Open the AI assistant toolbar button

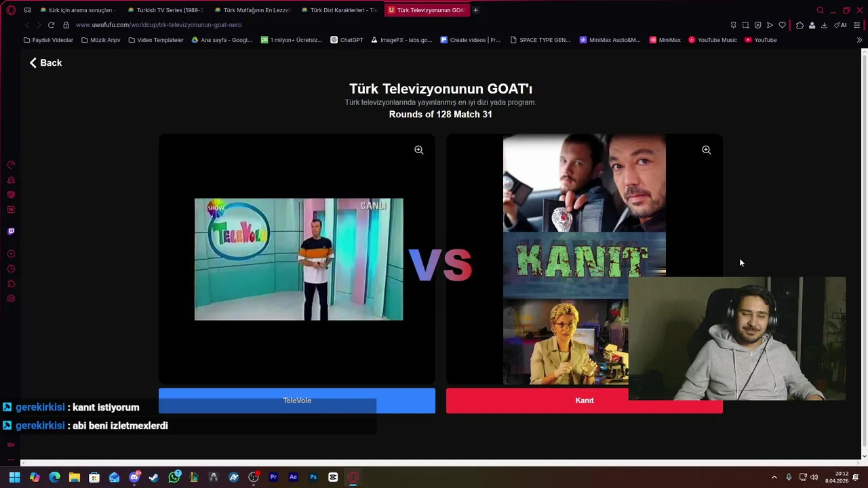click(x=840, y=25)
